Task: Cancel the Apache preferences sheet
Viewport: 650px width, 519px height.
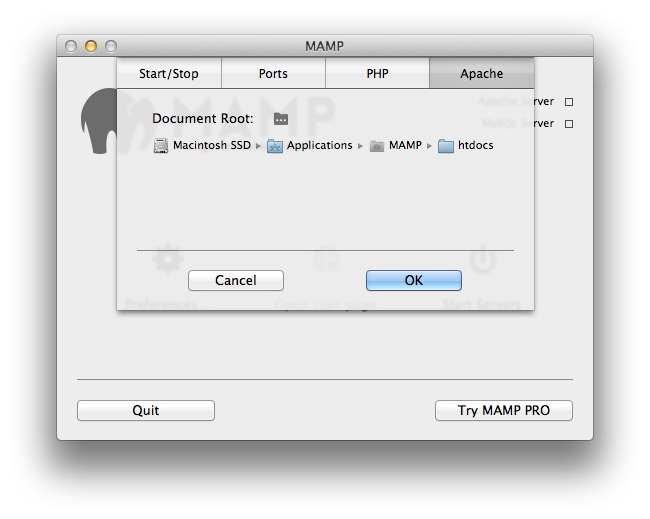Action: point(236,281)
